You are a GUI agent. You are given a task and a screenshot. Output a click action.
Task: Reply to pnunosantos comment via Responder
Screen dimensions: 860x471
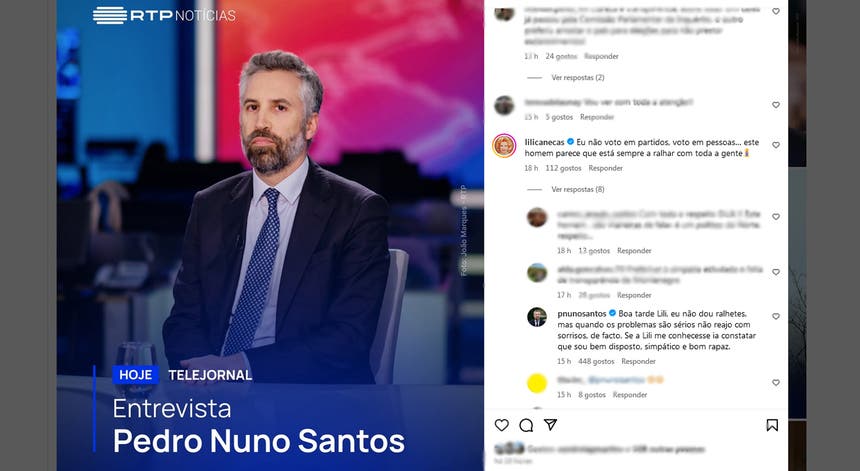click(638, 361)
